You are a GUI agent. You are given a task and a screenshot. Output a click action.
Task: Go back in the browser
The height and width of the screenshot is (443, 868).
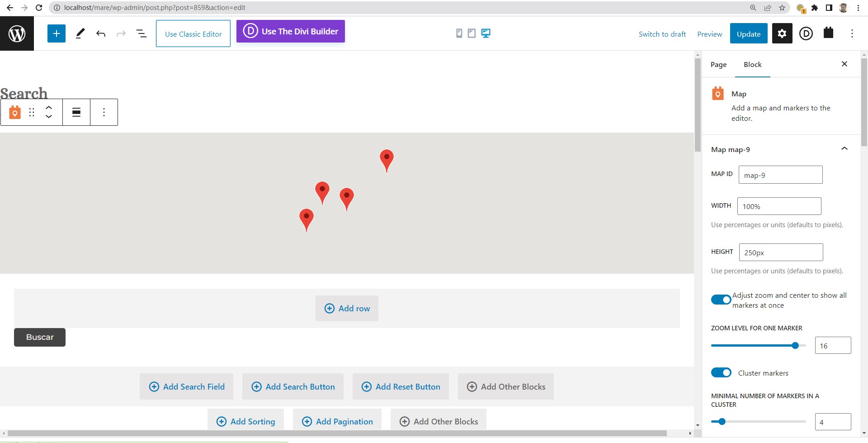[9, 8]
